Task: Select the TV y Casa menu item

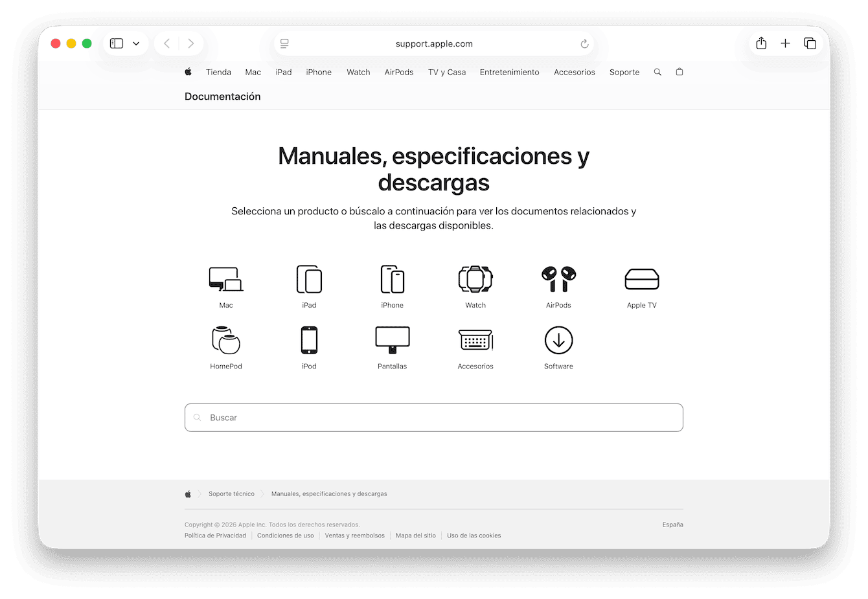Action: (x=447, y=72)
